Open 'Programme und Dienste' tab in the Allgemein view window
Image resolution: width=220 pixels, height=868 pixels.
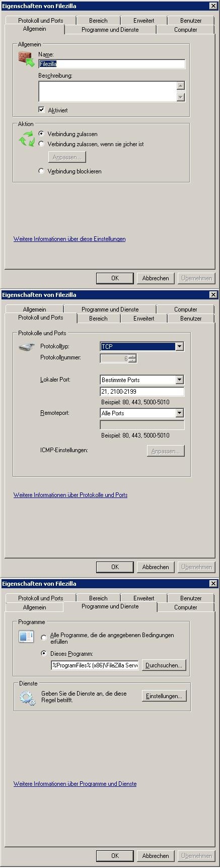pos(110,30)
